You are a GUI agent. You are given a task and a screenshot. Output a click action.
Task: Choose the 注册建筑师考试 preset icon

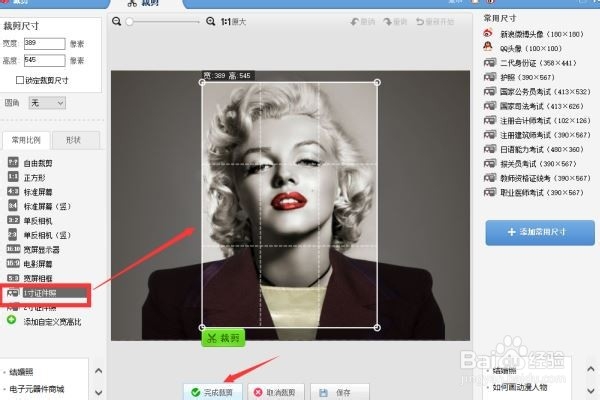pyautogui.click(x=490, y=135)
